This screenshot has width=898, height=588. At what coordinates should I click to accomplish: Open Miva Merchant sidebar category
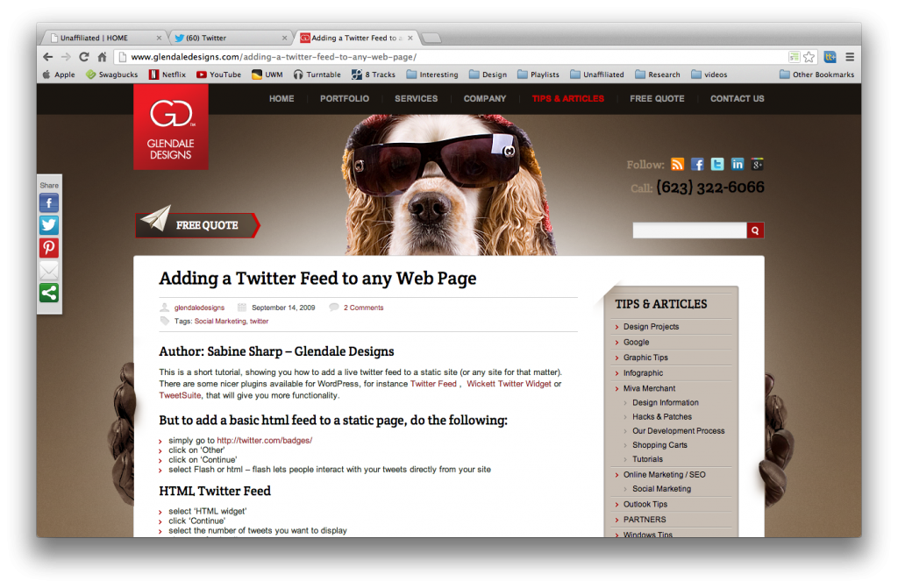click(x=650, y=388)
